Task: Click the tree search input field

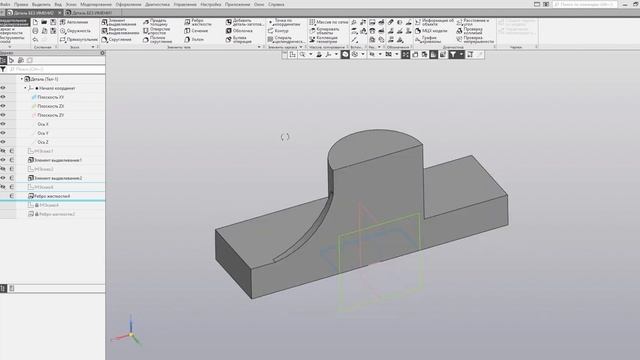Action: 56,69
